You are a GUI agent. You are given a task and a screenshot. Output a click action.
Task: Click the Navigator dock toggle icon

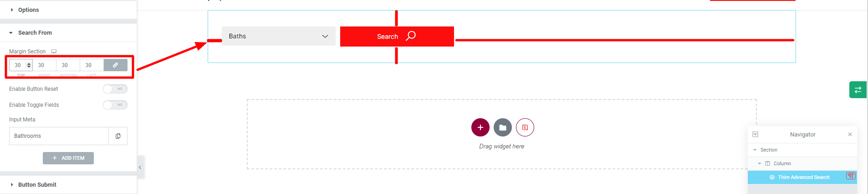(x=756, y=135)
